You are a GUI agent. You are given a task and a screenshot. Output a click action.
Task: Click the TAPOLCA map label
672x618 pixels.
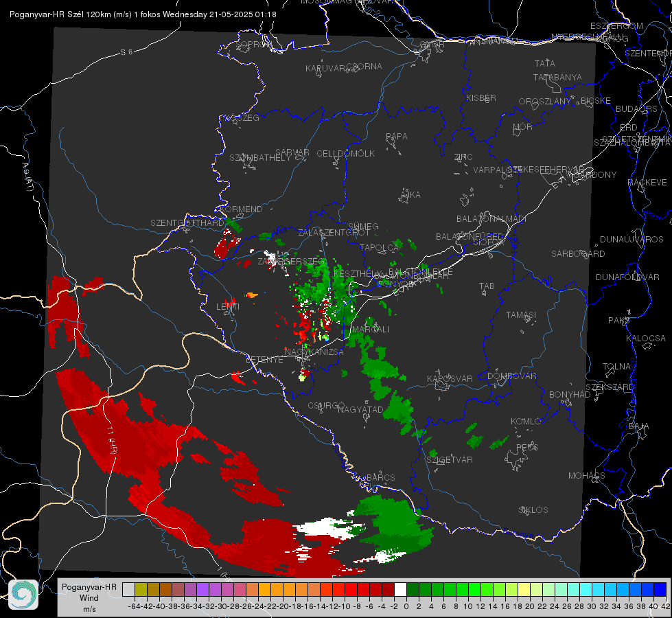pos(379,247)
